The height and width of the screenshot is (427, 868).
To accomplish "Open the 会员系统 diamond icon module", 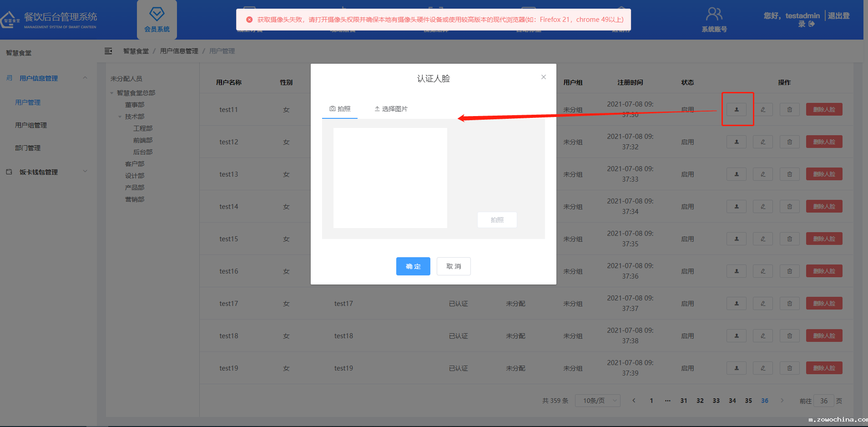I will coord(157,20).
